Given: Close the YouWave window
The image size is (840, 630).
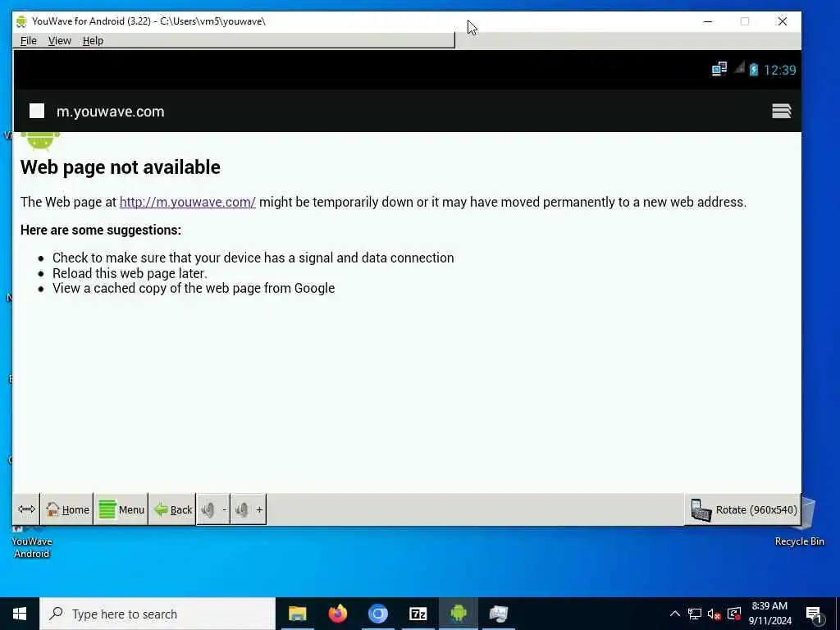Looking at the screenshot, I should [x=782, y=21].
